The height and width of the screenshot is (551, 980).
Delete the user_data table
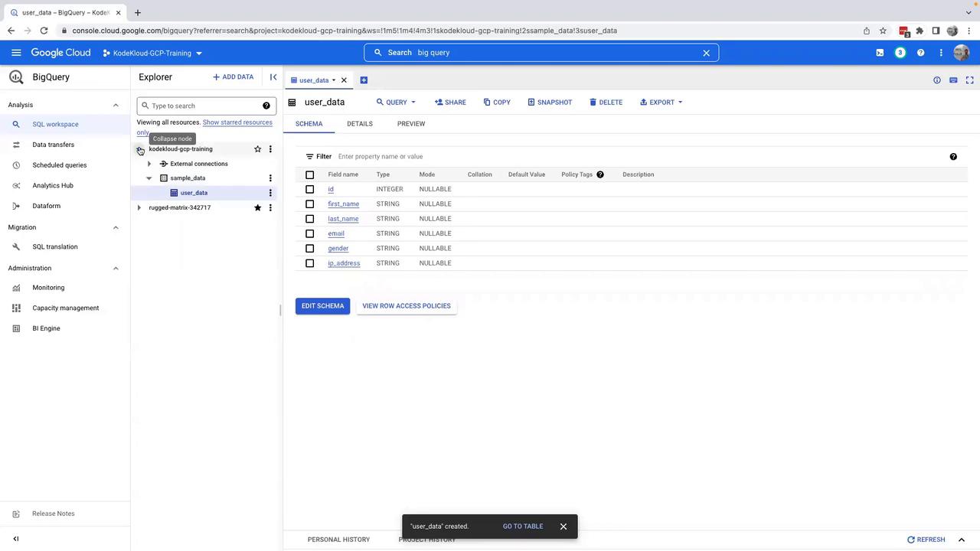606,103
